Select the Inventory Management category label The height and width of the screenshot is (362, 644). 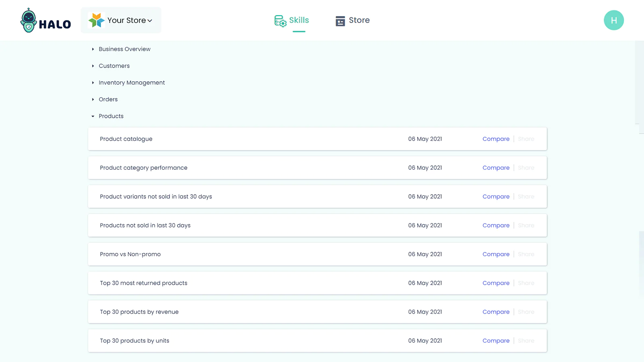[x=132, y=82]
